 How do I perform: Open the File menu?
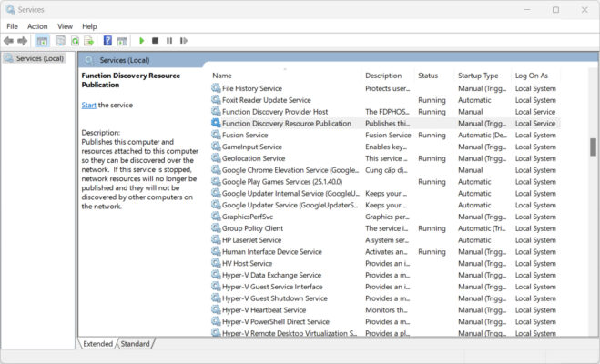tap(12, 26)
